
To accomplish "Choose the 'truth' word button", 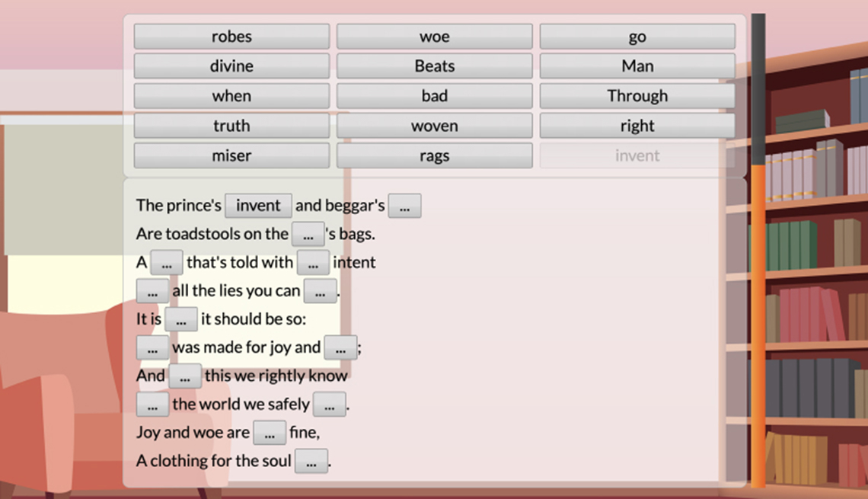I will [231, 126].
